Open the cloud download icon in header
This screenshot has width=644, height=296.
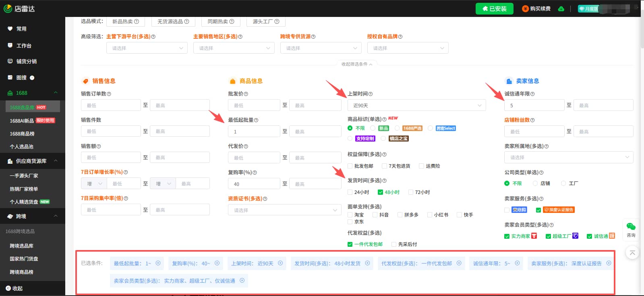coord(561,9)
